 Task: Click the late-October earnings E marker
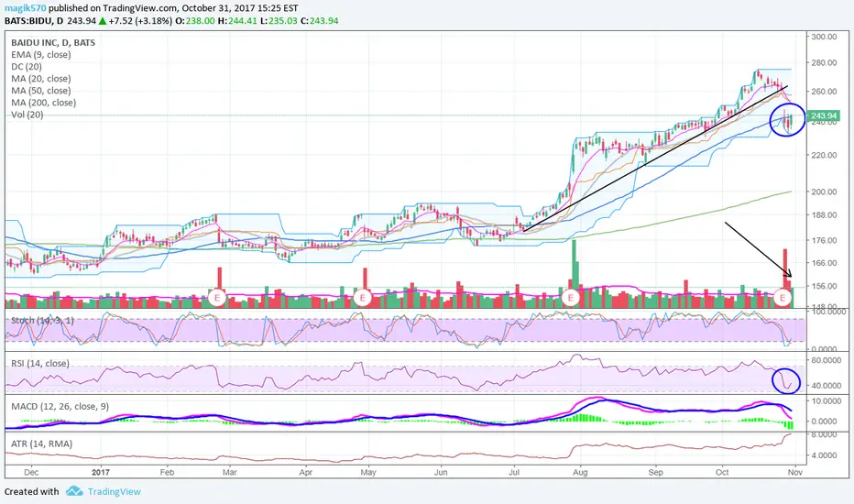(x=783, y=298)
